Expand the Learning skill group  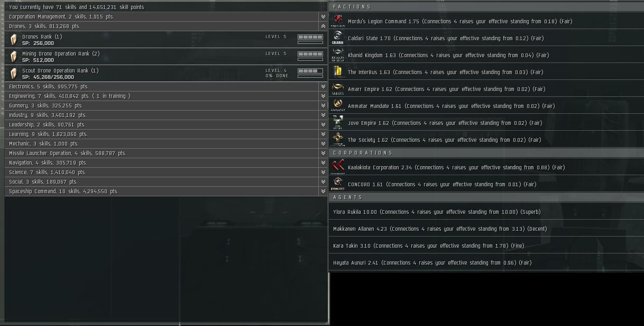(323, 134)
